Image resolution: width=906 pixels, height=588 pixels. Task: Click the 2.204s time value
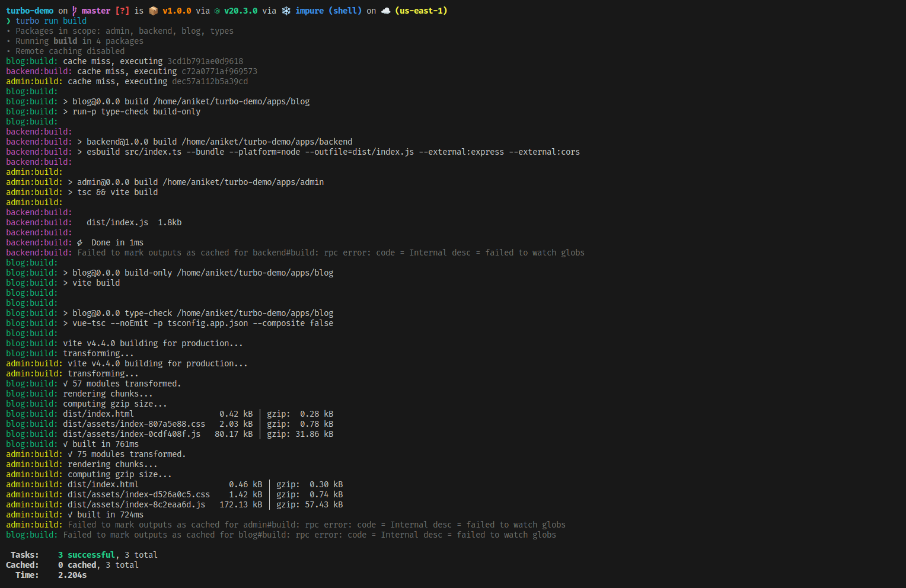[x=72, y=575]
